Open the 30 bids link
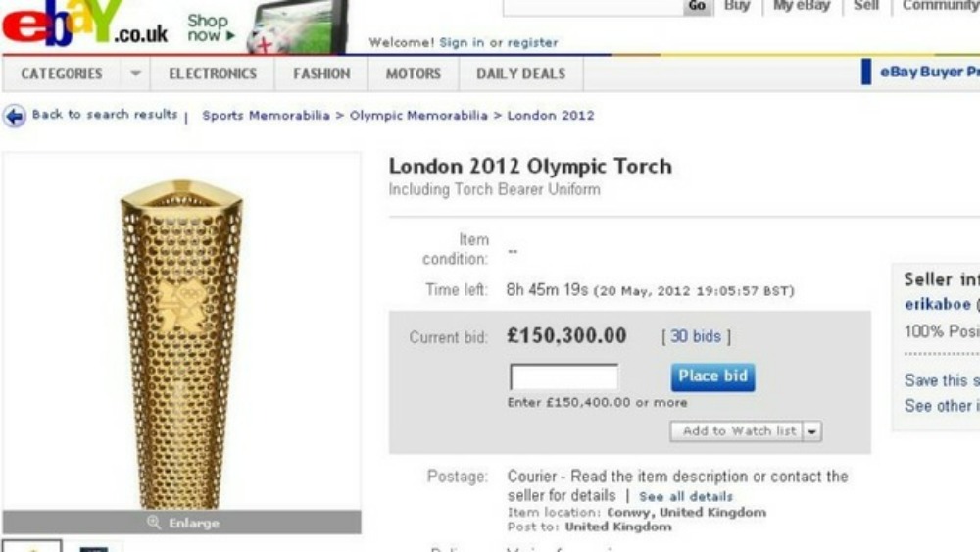The height and width of the screenshot is (552, 980). point(696,337)
